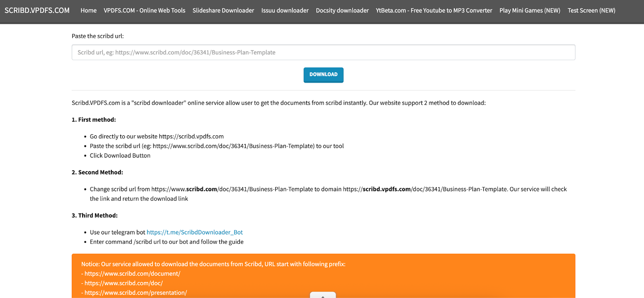This screenshot has height=298, width=644.
Task: Open Test Screen (NEW) link
Action: pos(591,10)
